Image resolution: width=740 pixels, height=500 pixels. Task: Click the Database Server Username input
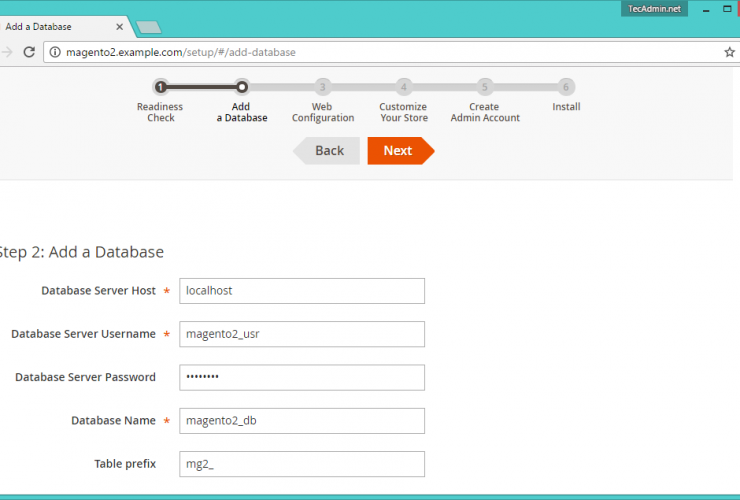click(301, 334)
